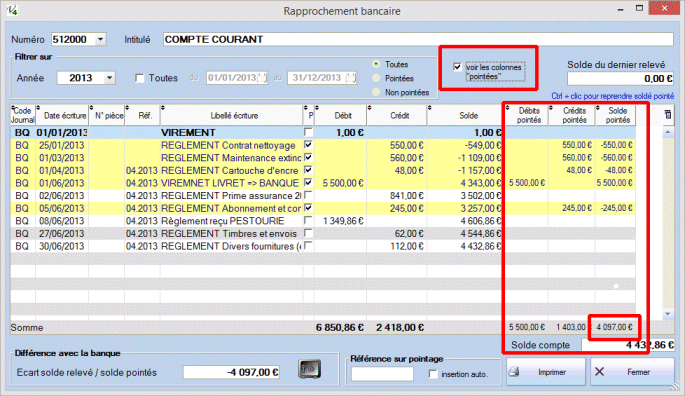Click the 2 418,00 € credit sum
Viewport: 685px width, 396px height.
point(400,327)
